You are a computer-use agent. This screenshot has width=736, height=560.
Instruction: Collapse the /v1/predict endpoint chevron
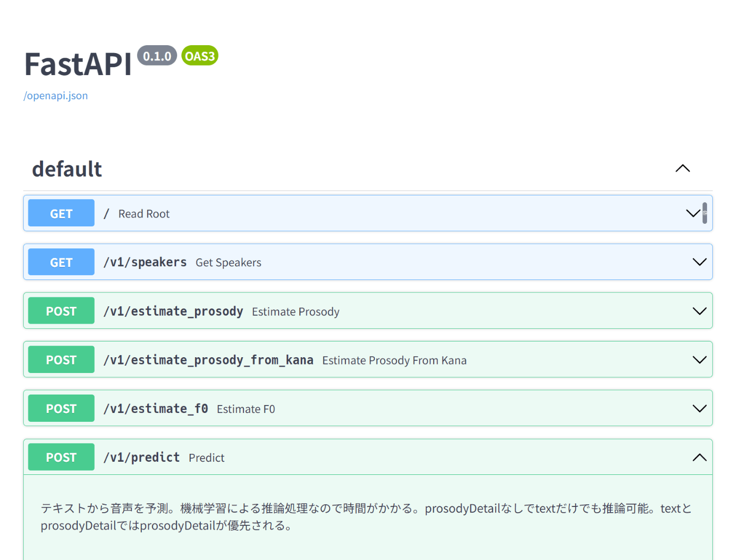click(x=699, y=458)
